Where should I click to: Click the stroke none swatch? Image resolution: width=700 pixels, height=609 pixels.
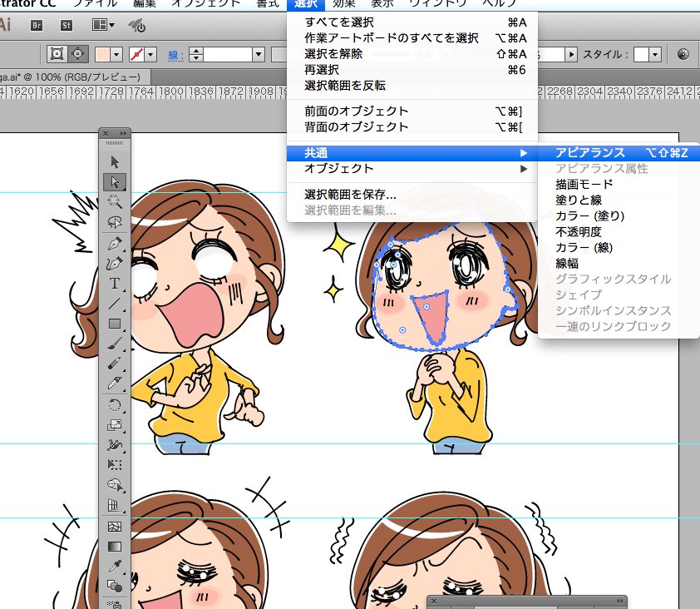(136, 55)
